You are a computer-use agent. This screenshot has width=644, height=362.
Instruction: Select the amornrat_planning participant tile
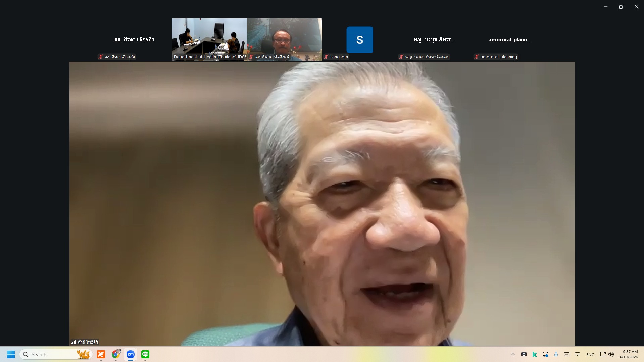(x=510, y=40)
